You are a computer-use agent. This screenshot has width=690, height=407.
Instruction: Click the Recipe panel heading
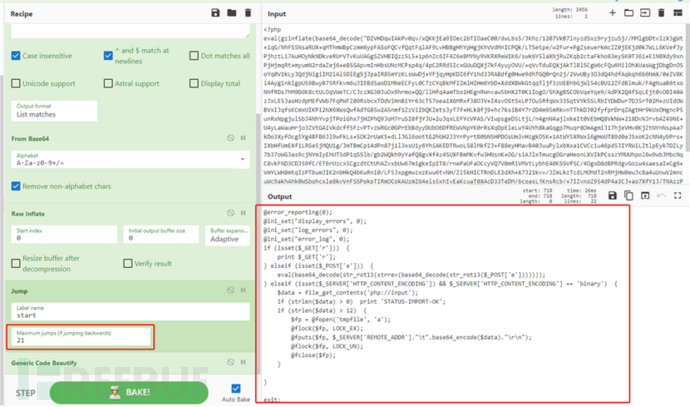click(x=22, y=14)
